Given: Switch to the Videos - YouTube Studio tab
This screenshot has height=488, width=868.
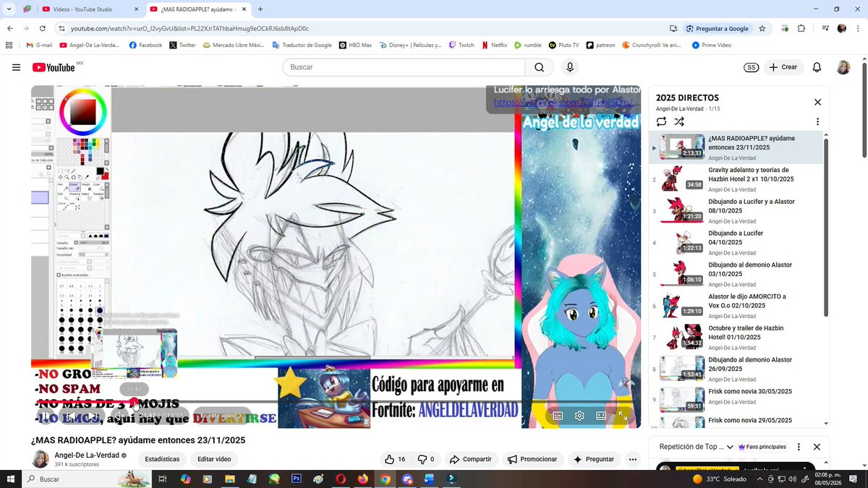Looking at the screenshot, I should [x=90, y=9].
